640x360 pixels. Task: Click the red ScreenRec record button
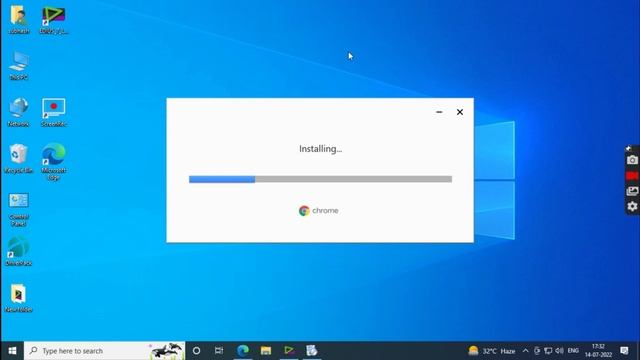[x=632, y=176]
